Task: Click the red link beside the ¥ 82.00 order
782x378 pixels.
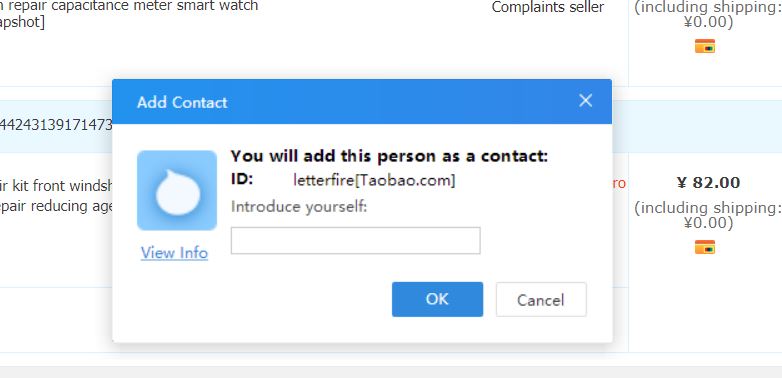Action: [619, 184]
